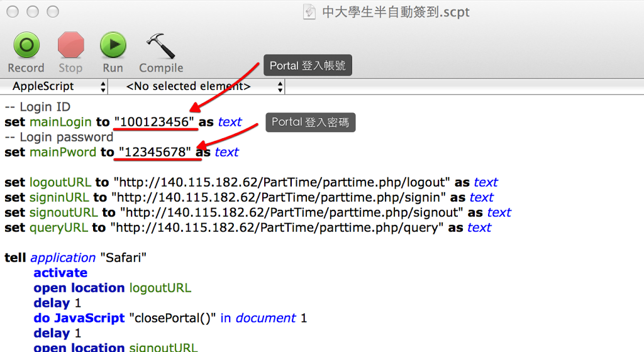Click the login ID string "100123456"
Screen dimensions: 644x352
(x=155, y=122)
